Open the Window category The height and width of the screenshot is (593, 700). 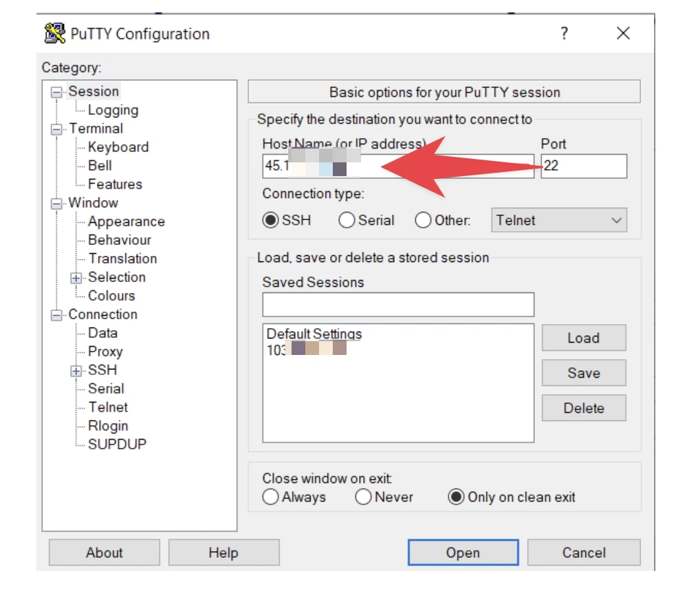tap(94, 203)
